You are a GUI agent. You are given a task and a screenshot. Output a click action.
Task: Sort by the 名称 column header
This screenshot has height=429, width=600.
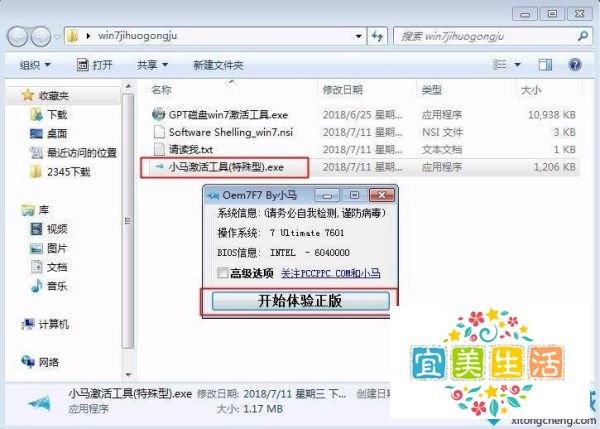click(161, 90)
